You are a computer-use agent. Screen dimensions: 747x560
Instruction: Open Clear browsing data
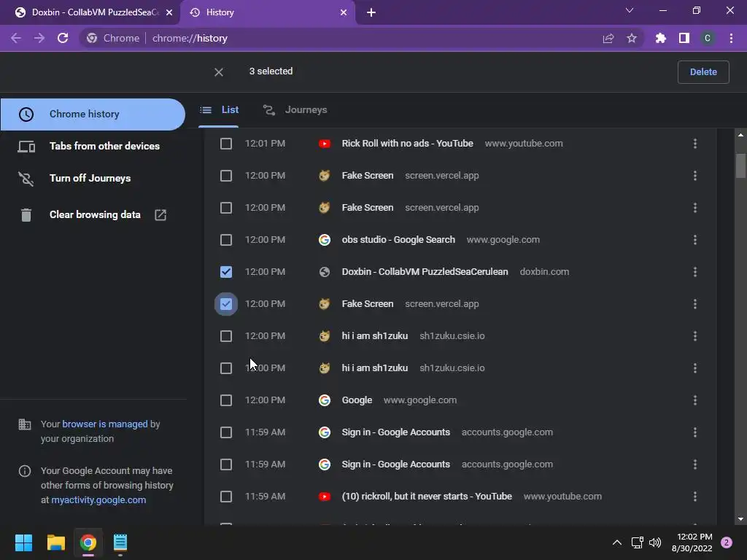[93, 215]
